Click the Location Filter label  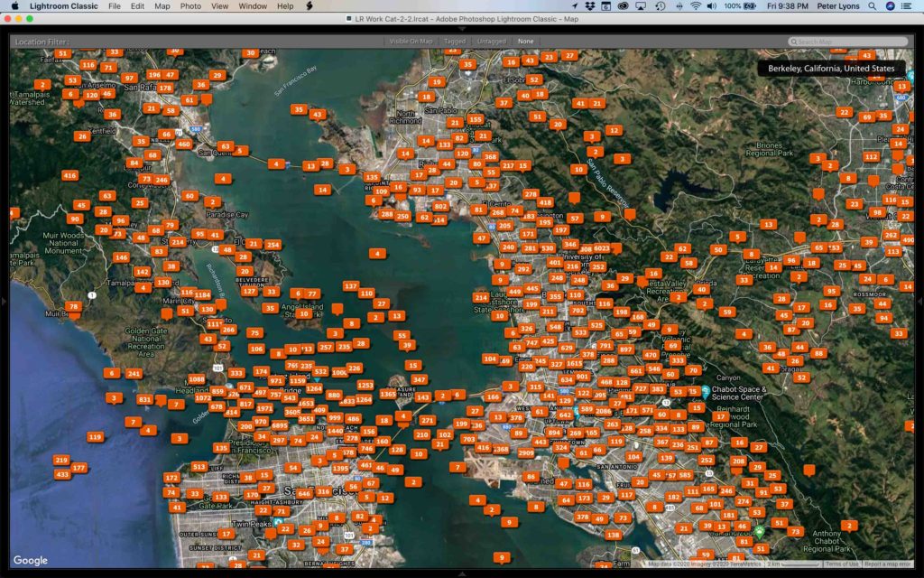[42, 42]
